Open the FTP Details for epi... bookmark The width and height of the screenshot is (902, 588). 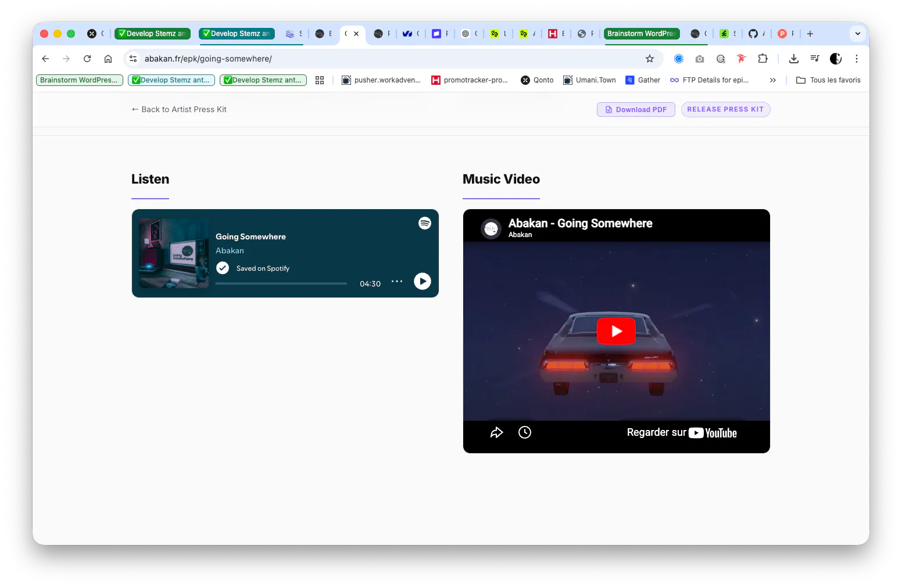tap(709, 80)
